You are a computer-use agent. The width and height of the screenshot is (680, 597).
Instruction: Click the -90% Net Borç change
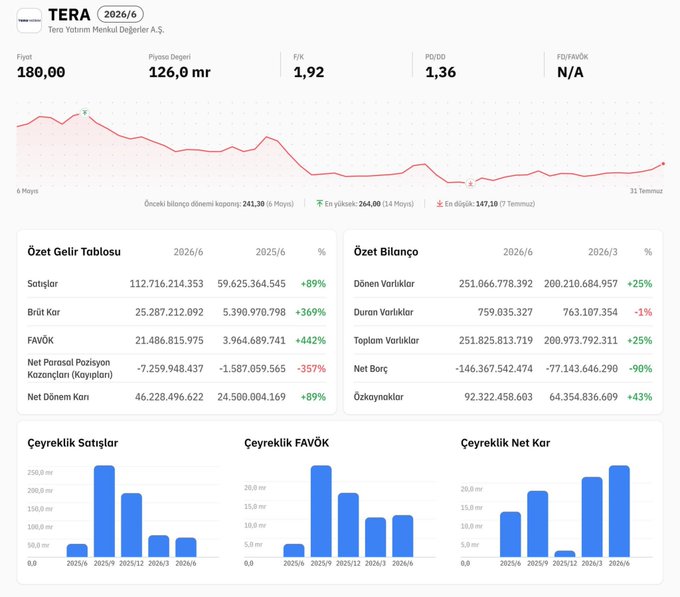point(641,369)
